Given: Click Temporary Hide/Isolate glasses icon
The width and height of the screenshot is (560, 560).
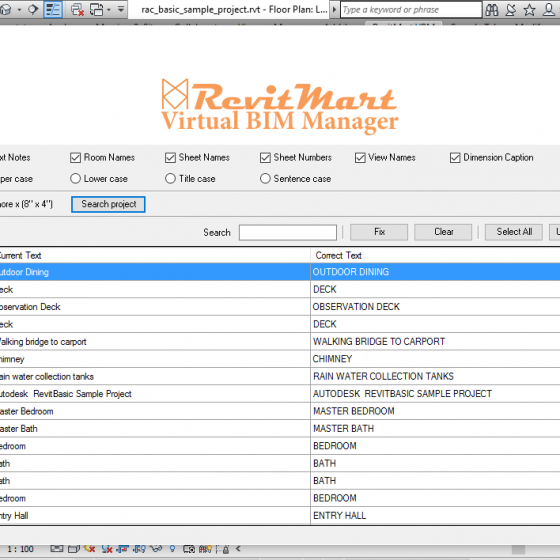Looking at the screenshot, I should (x=156, y=549).
